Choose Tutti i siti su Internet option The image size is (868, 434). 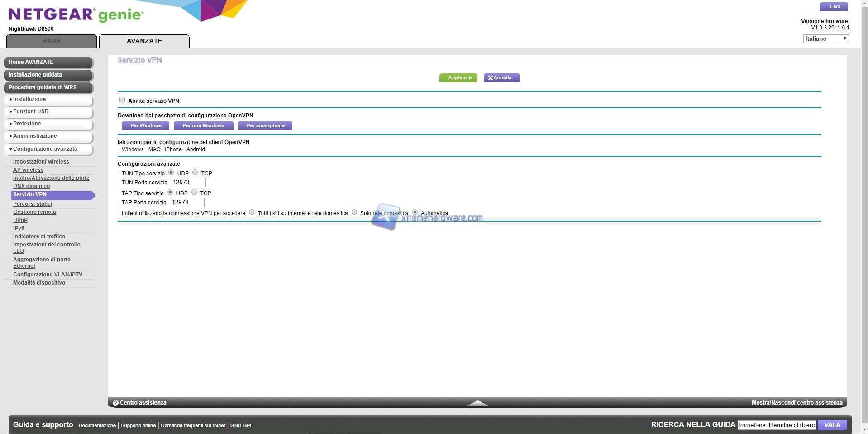(x=252, y=212)
